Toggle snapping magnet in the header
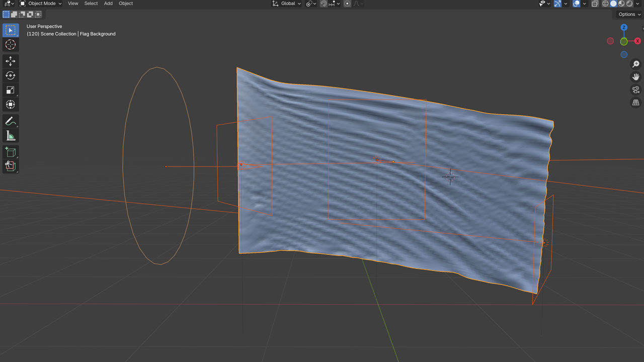 pyautogui.click(x=324, y=4)
